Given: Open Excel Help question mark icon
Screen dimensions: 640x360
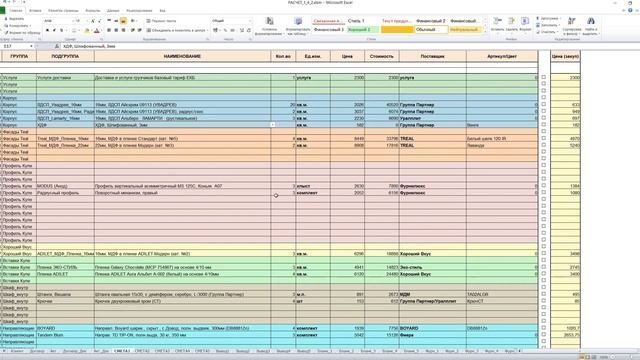Looking at the screenshot, I should tap(631, 10).
